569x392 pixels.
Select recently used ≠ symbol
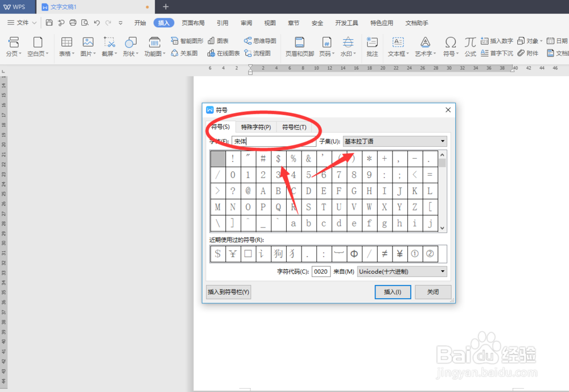coord(384,254)
